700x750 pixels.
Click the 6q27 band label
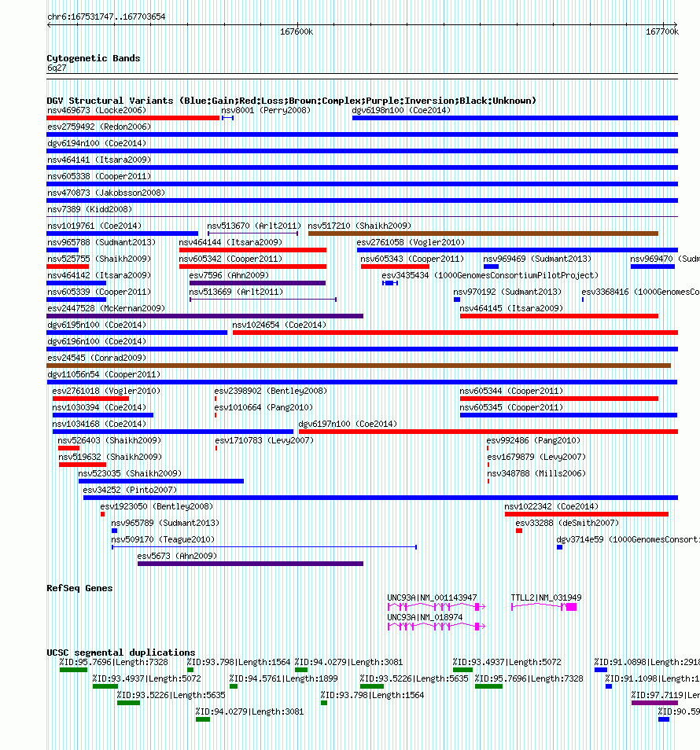57,68
